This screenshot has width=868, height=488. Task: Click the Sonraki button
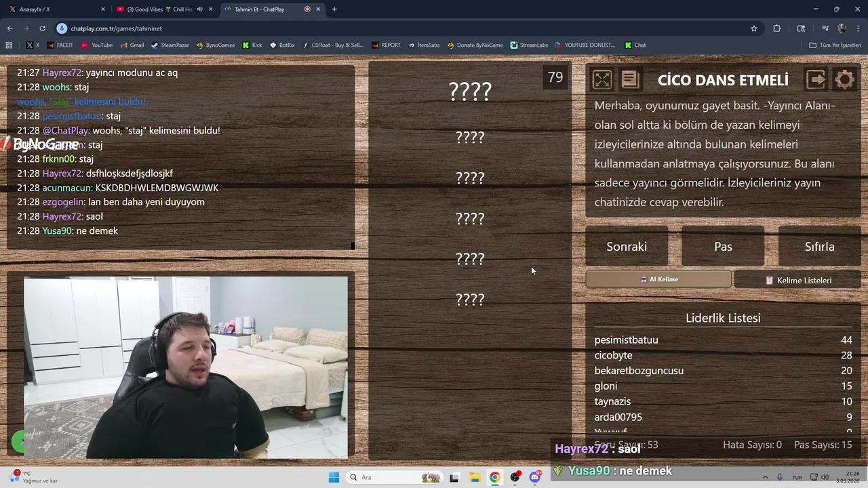pyautogui.click(x=627, y=247)
